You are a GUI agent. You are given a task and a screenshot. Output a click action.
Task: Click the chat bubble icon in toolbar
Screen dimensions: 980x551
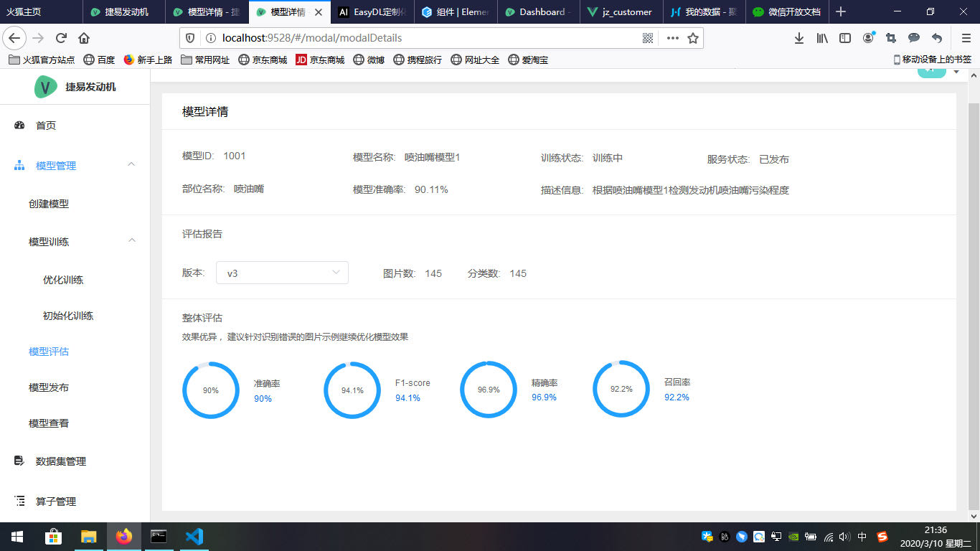(x=914, y=38)
